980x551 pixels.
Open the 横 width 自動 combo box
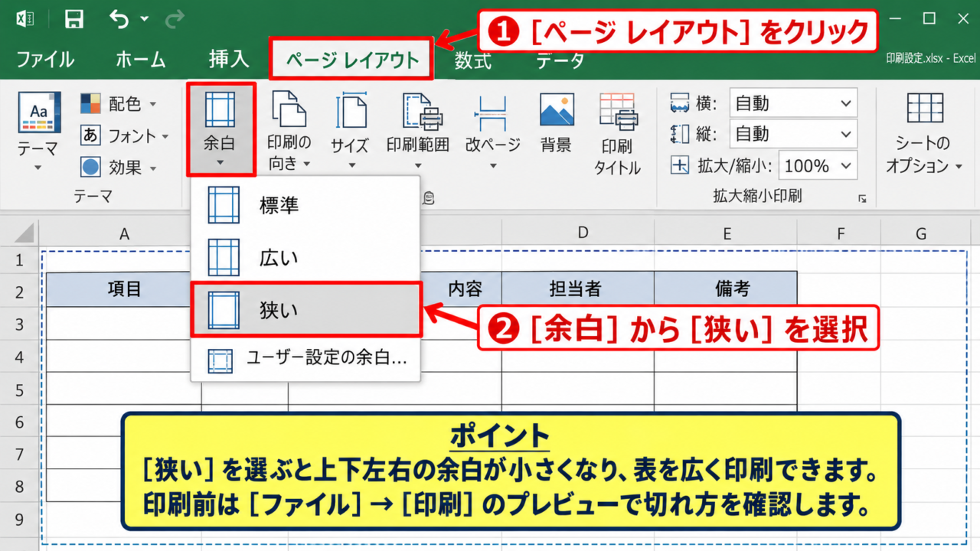click(793, 103)
